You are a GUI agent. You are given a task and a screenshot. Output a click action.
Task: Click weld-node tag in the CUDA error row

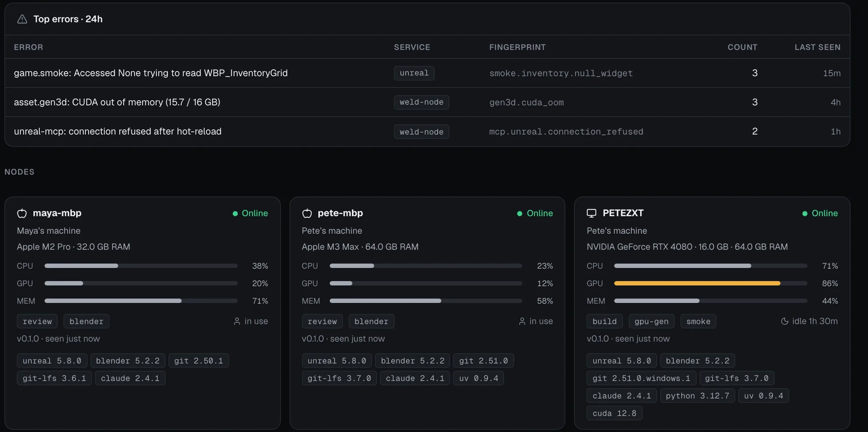[421, 102]
